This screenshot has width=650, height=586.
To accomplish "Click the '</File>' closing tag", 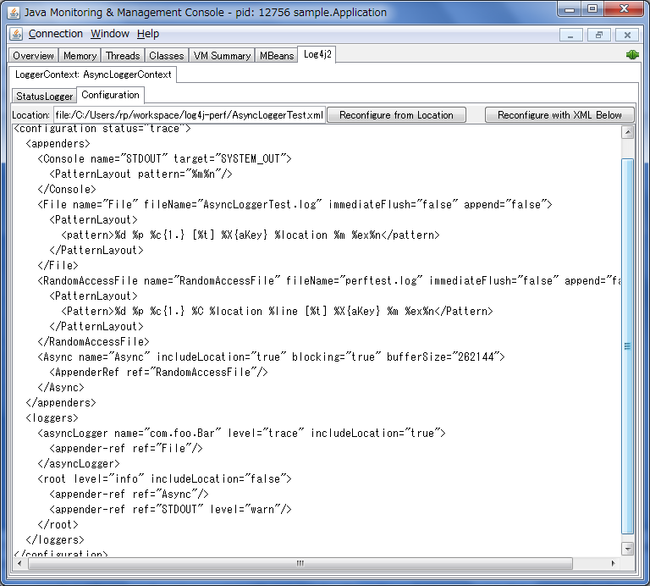I will (58, 266).
